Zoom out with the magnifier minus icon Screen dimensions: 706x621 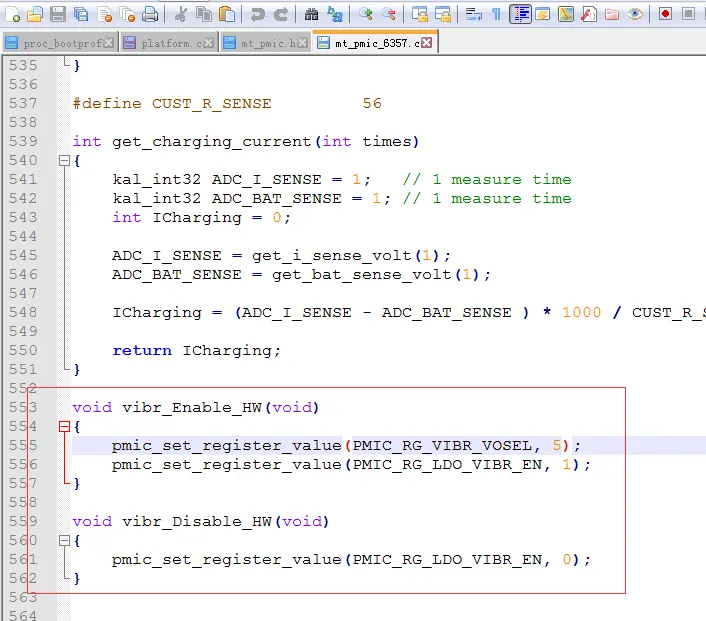coord(389,14)
